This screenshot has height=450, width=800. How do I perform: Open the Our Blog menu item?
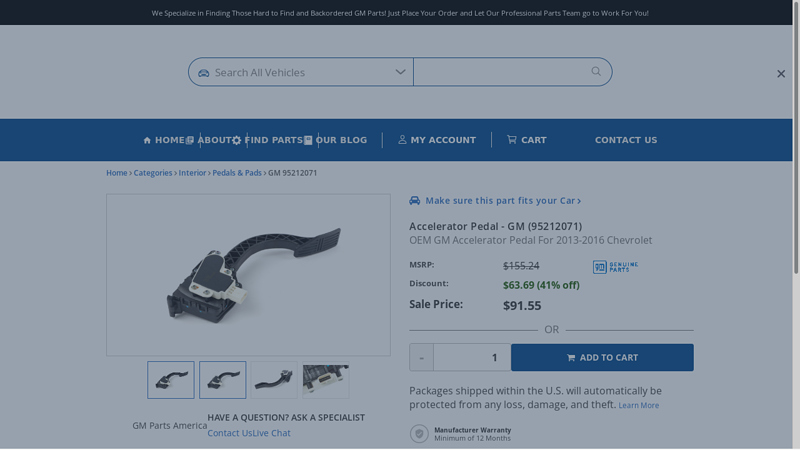(336, 140)
